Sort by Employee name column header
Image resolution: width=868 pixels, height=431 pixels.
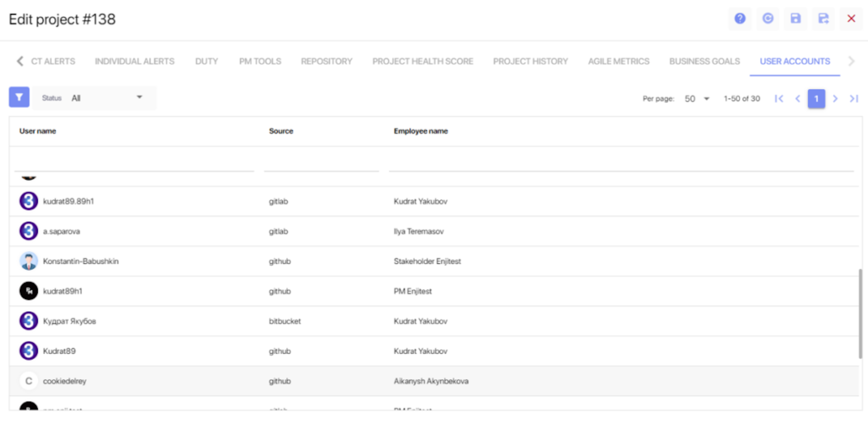coord(421,131)
